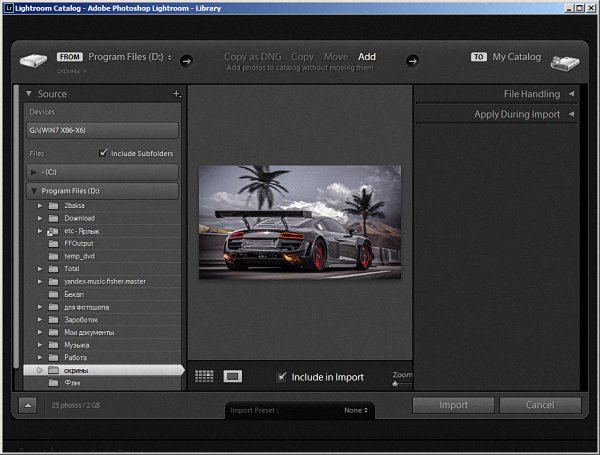Switch to loupe view
Viewport: 600px width, 455px height.
click(233, 376)
